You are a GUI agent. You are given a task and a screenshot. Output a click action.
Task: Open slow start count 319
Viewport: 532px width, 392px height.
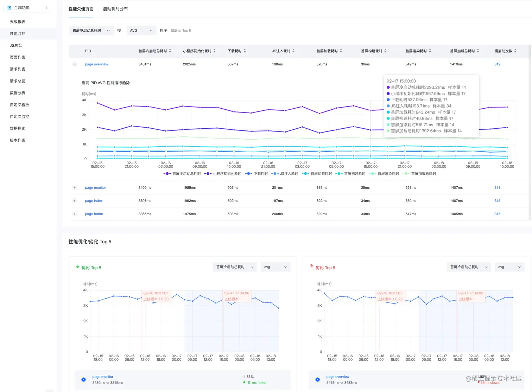(497, 64)
